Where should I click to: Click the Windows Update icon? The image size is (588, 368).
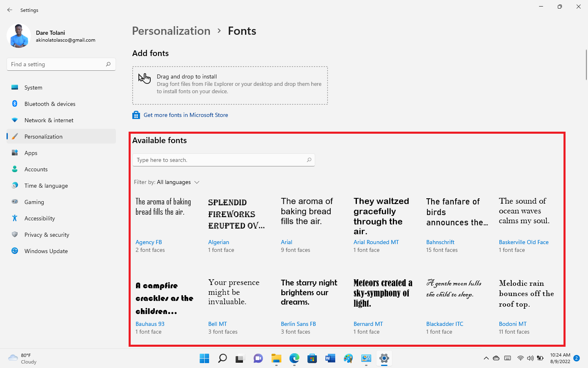[15, 251]
